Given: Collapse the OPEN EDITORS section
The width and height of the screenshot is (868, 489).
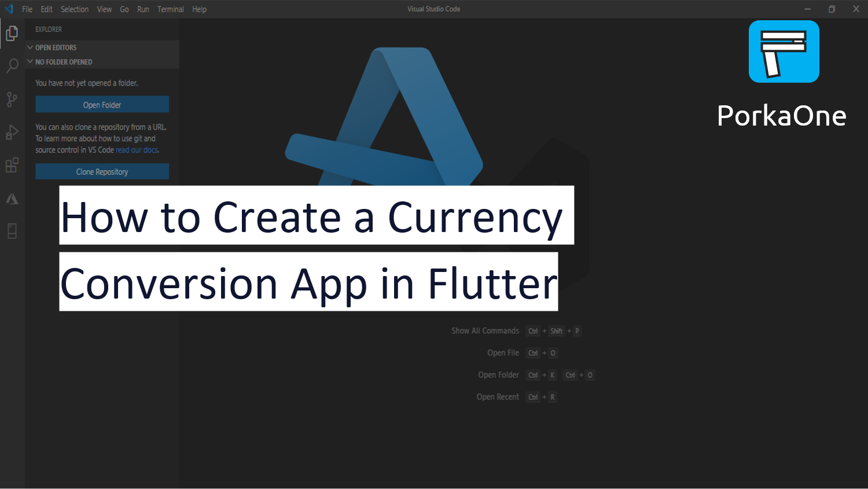Looking at the screenshot, I should [102, 47].
